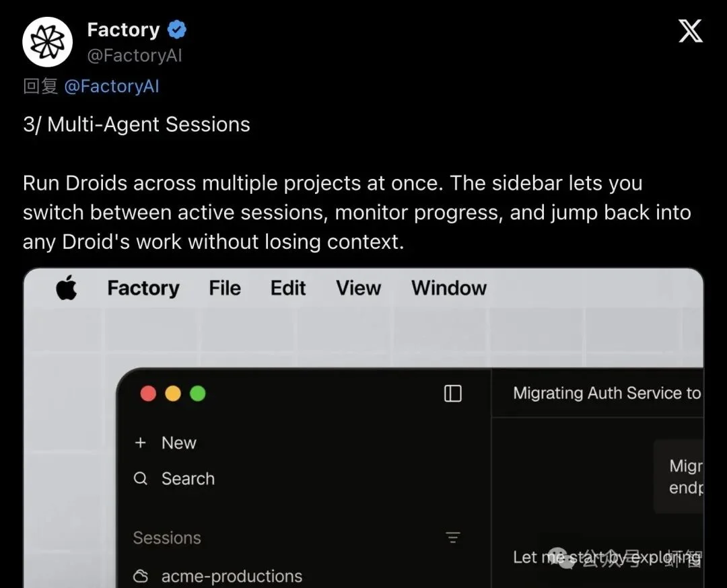Click the New entry in the sidebar
The height and width of the screenshot is (588, 727).
179,443
